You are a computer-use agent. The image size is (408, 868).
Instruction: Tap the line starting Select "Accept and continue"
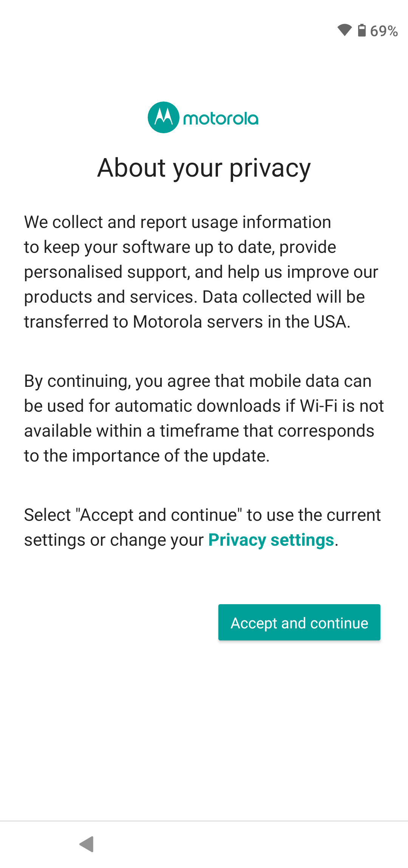click(202, 515)
